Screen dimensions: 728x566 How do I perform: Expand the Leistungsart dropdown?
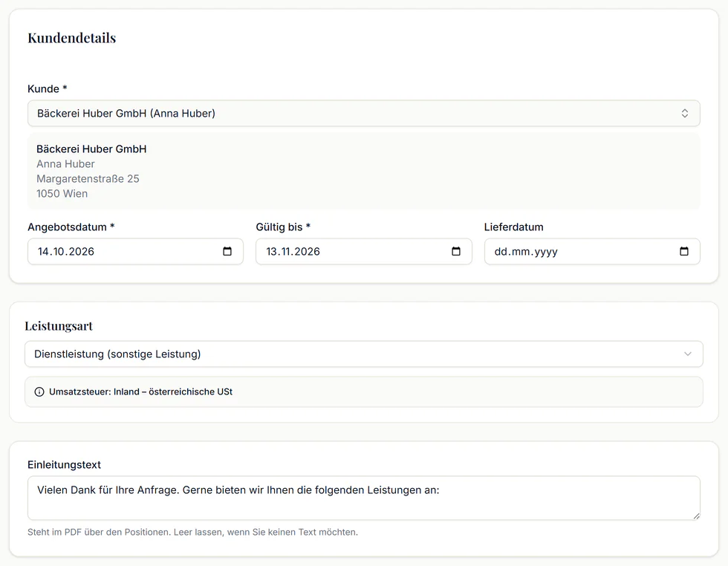point(364,354)
